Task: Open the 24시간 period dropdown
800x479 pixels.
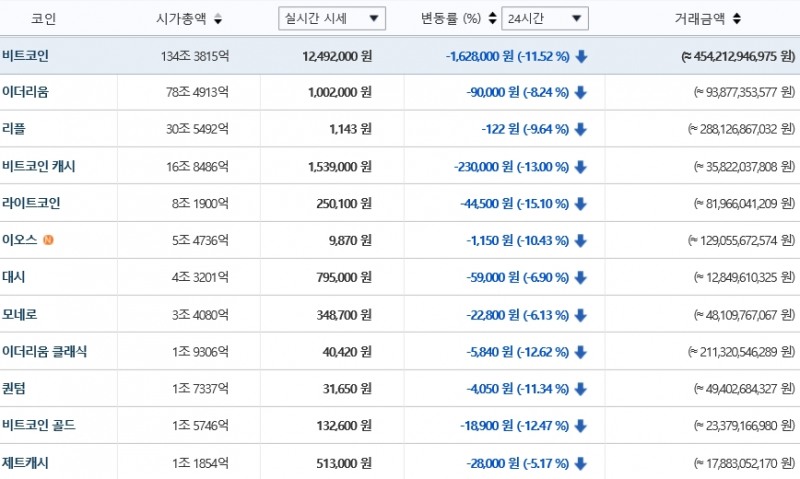Action: point(544,18)
